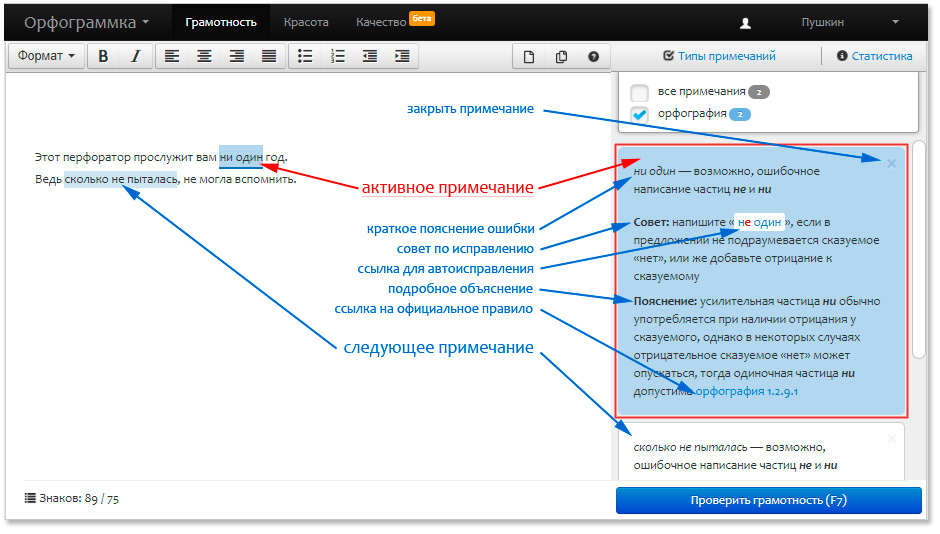
Task: Align text right
Action: point(237,56)
